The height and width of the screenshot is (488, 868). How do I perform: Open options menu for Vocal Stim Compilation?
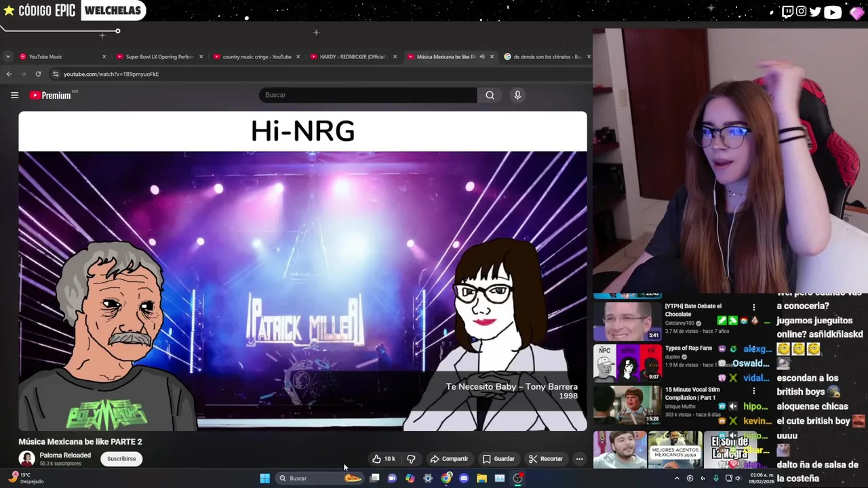pos(753,391)
